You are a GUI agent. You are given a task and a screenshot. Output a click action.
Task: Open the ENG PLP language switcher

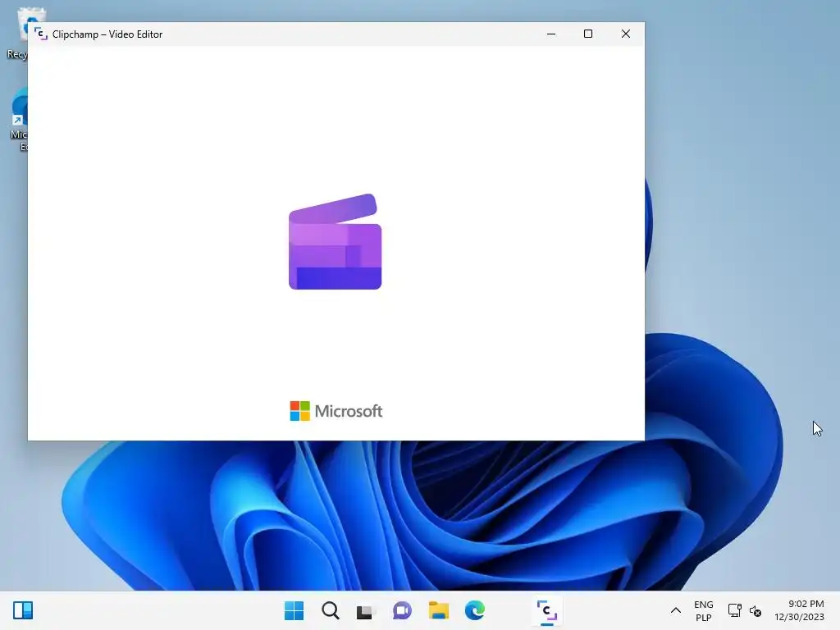coord(703,610)
